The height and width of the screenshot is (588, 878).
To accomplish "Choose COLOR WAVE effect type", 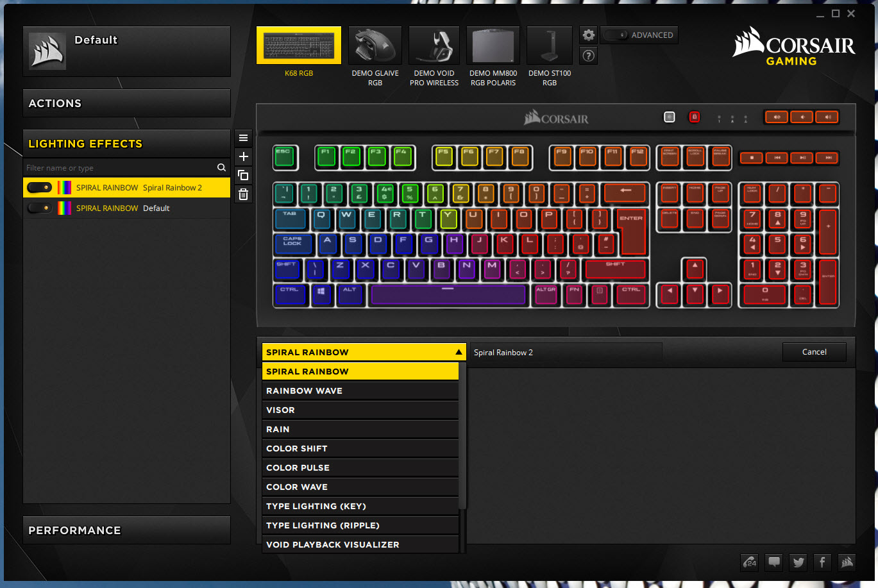I will pos(360,487).
